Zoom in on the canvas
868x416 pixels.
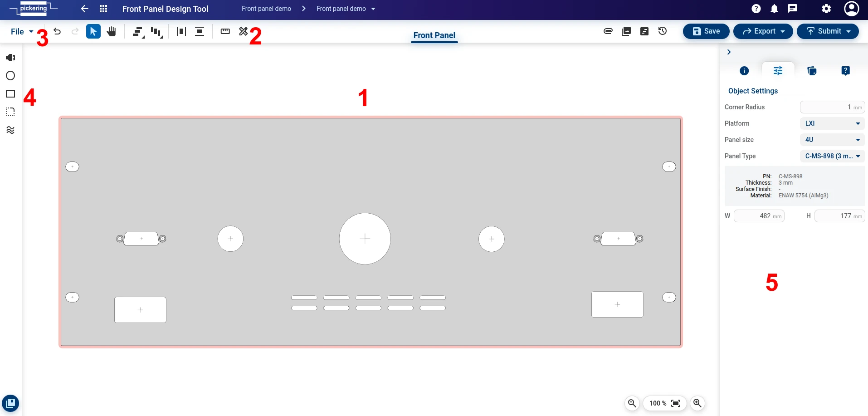pyautogui.click(x=697, y=403)
